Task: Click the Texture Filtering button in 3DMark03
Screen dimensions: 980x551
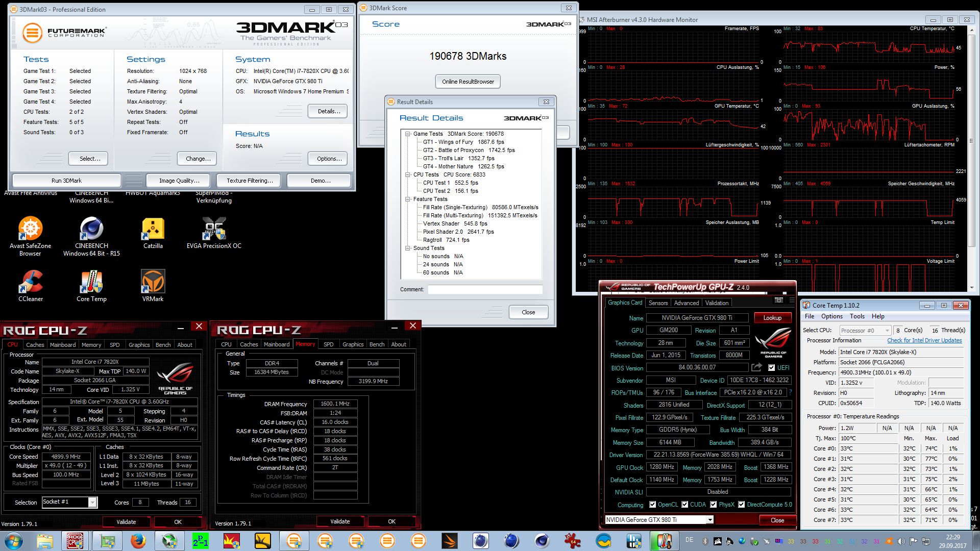Action: point(250,181)
